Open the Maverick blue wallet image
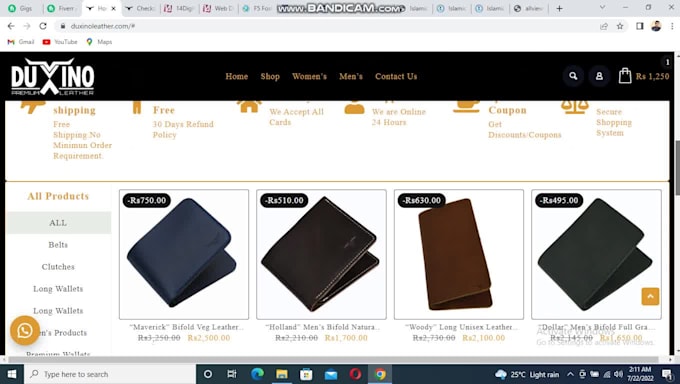 point(184,254)
